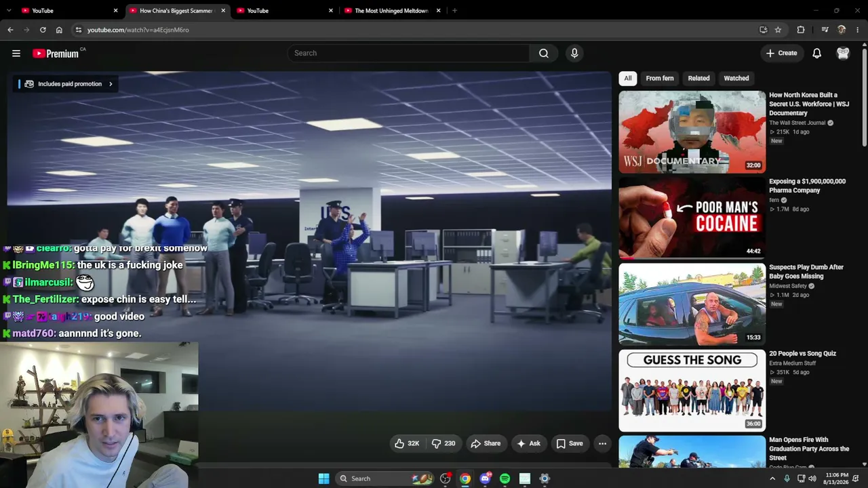868x488 pixels.
Task: Visit the Extra Medium Stuff channel
Action: pyautogui.click(x=792, y=363)
